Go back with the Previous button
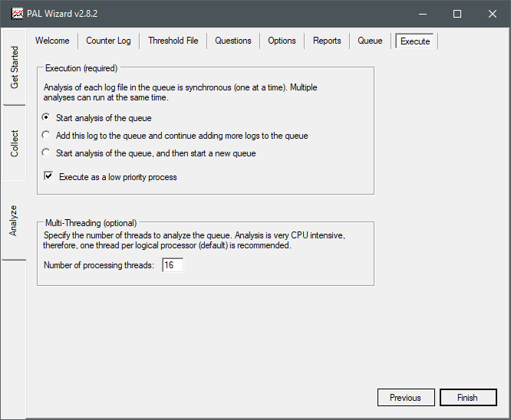This screenshot has height=420, width=511. coord(406,398)
